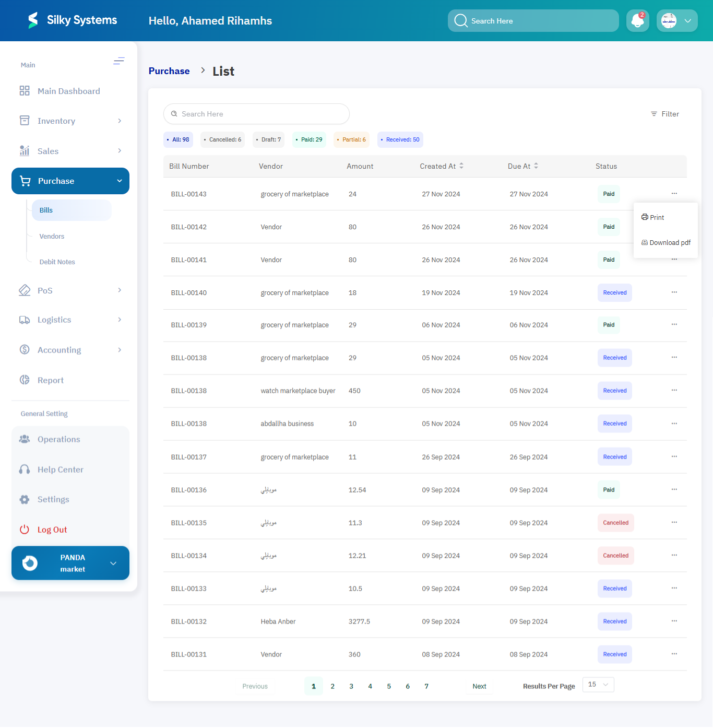Open the Filter button
713x728 pixels.
(665, 114)
